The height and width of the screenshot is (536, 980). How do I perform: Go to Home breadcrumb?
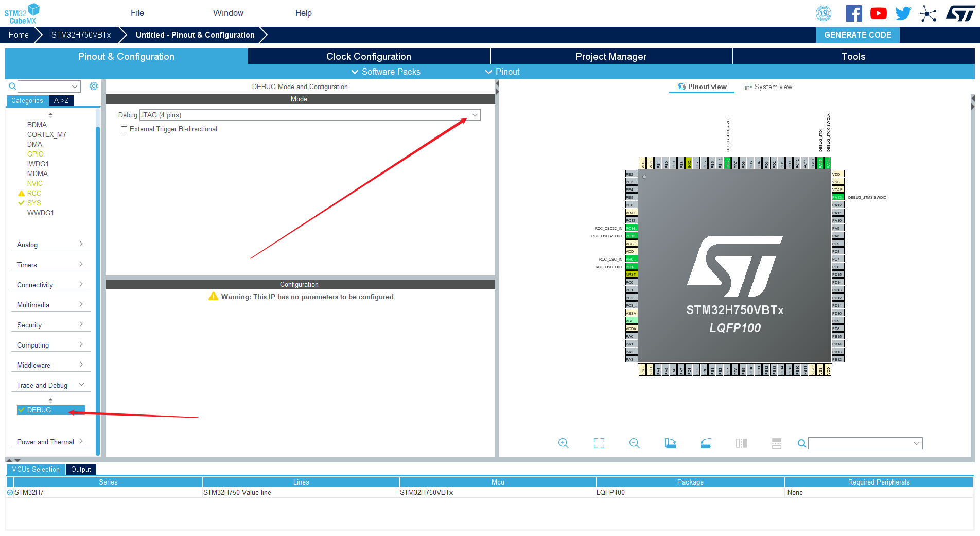19,35
